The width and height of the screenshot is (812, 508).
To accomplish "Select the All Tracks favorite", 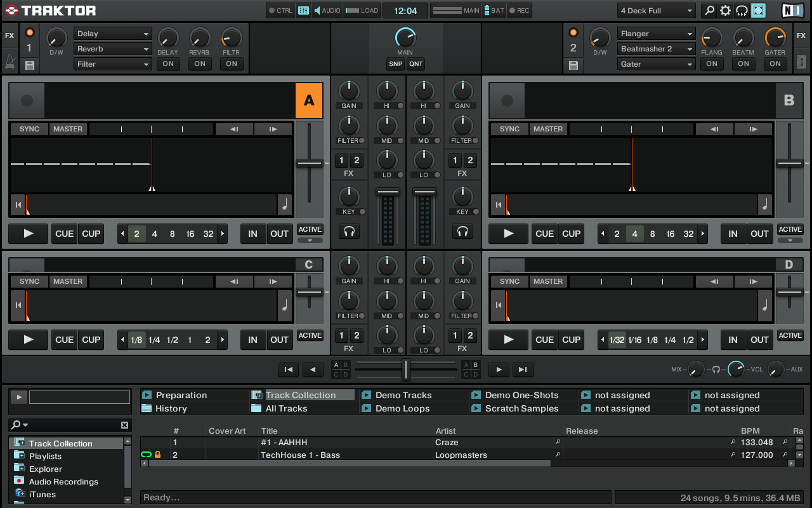I will coord(286,408).
